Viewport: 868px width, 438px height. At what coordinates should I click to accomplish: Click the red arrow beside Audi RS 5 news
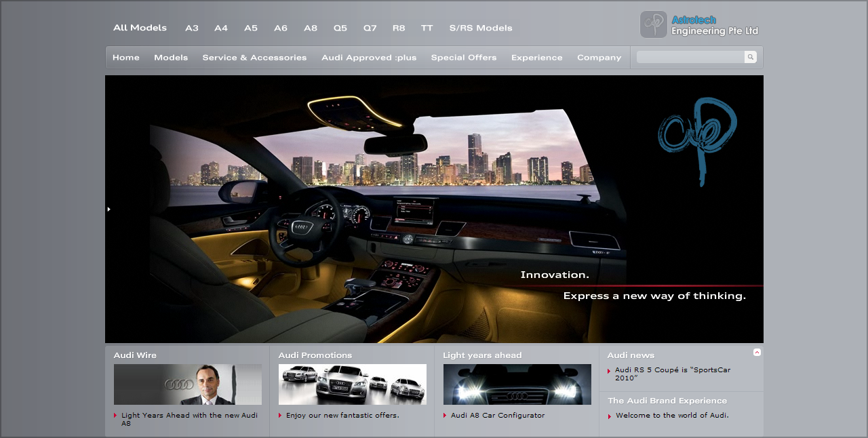[x=609, y=371]
